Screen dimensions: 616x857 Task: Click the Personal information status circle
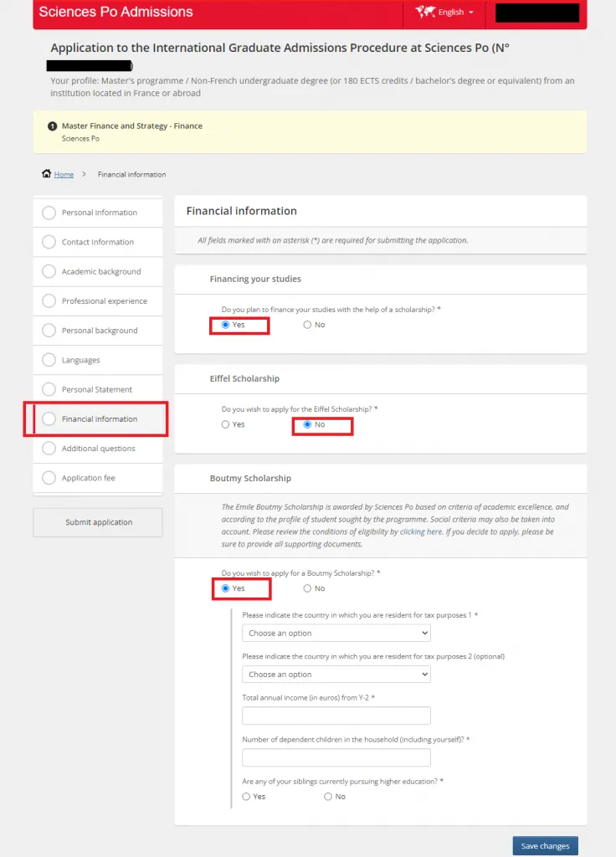click(x=49, y=213)
